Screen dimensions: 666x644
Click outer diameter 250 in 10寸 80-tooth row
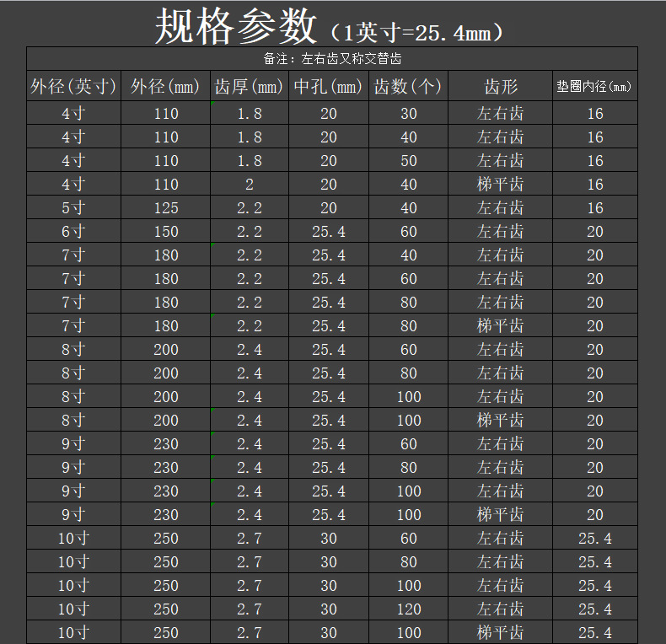pos(165,562)
